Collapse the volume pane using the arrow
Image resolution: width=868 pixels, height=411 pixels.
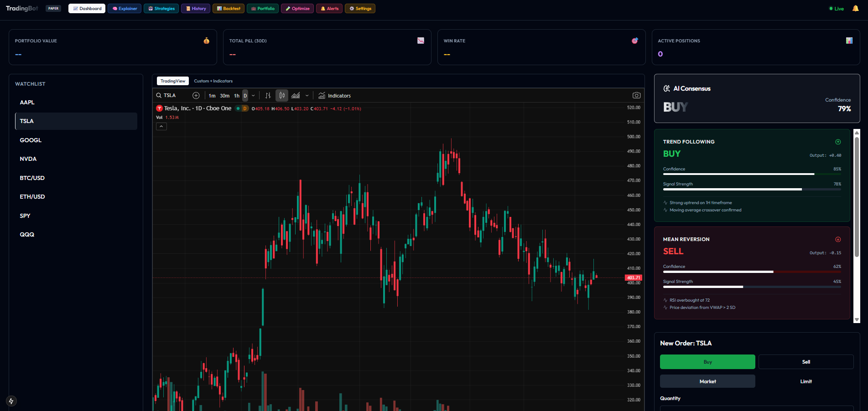(x=161, y=126)
